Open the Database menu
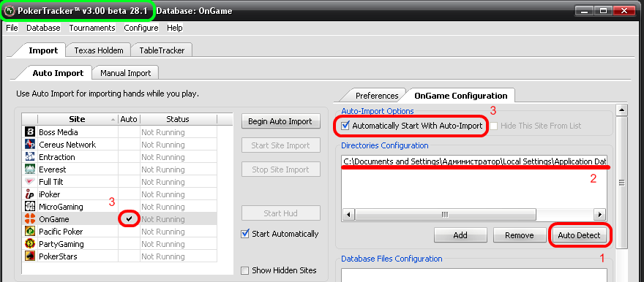The height and width of the screenshot is (282, 644). pyautogui.click(x=43, y=28)
